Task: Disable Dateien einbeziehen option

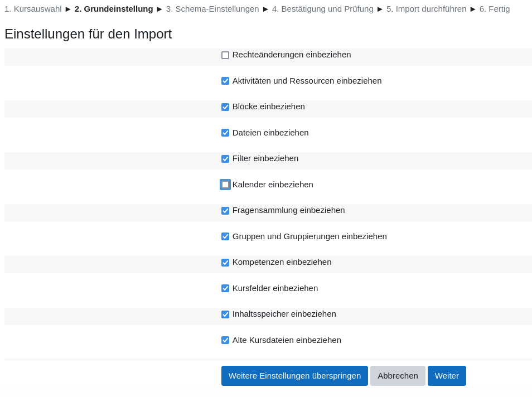Action: 225,133
